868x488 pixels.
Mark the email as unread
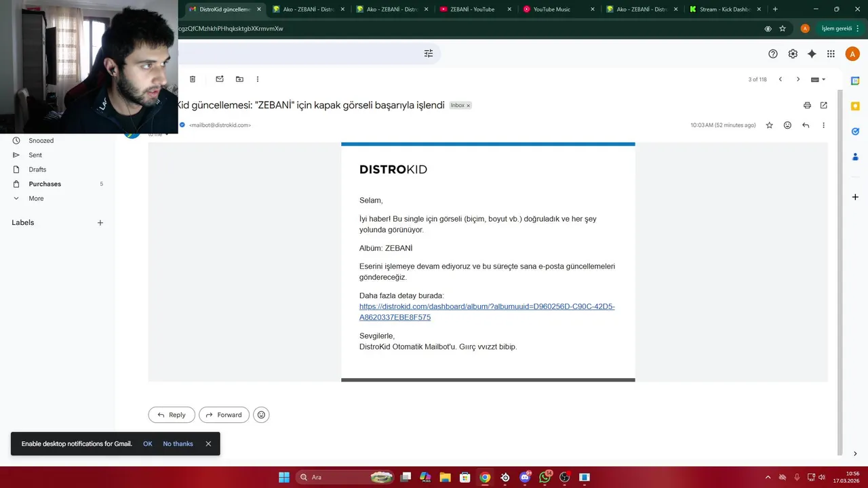point(220,79)
